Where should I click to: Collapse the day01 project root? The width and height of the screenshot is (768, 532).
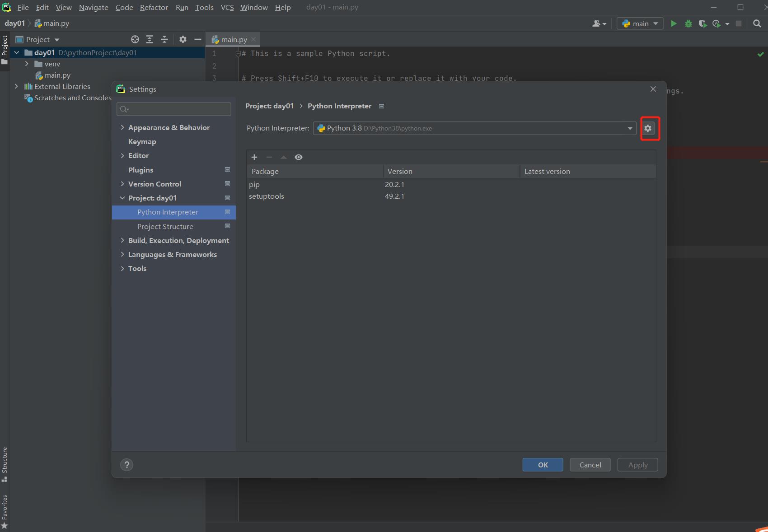pyautogui.click(x=17, y=52)
